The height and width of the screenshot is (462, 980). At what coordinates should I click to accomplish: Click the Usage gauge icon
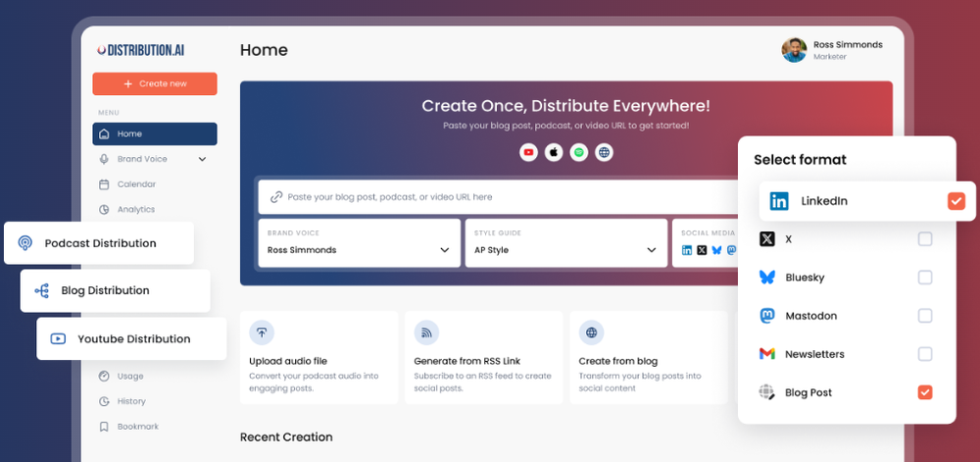pos(105,377)
